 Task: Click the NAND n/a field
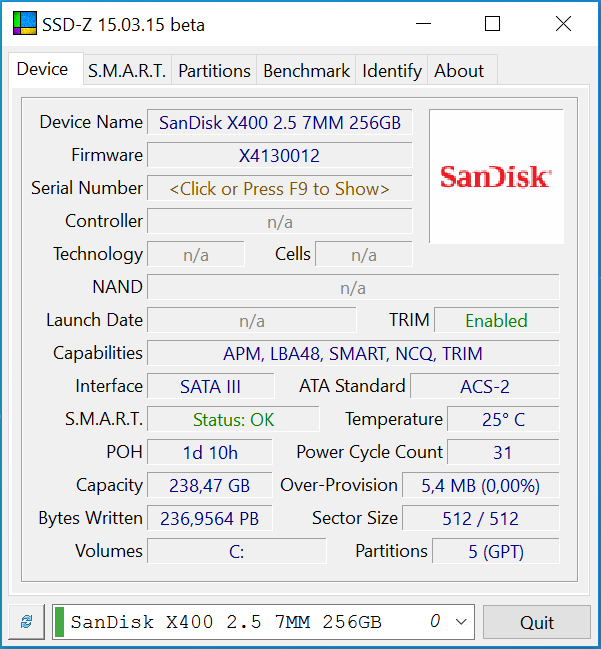pos(353,287)
